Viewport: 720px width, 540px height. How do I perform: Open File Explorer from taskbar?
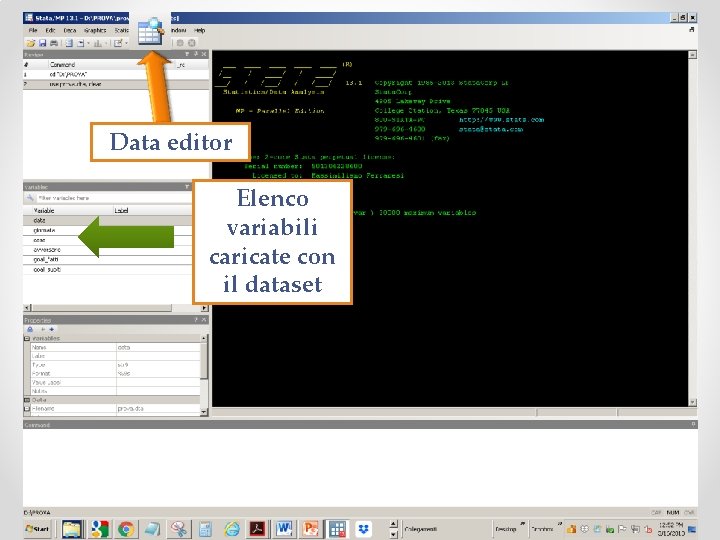(x=72, y=529)
